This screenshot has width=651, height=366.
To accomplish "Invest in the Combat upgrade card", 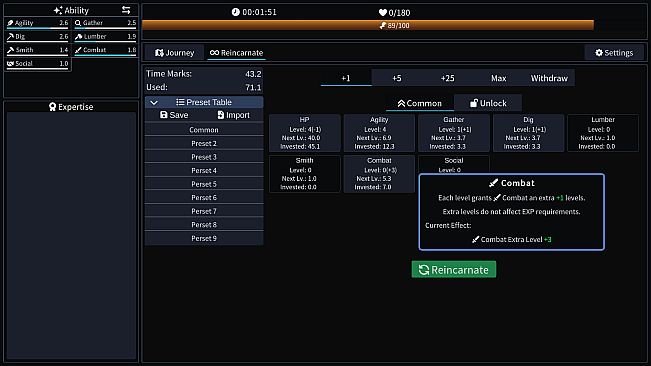I will pos(379,174).
